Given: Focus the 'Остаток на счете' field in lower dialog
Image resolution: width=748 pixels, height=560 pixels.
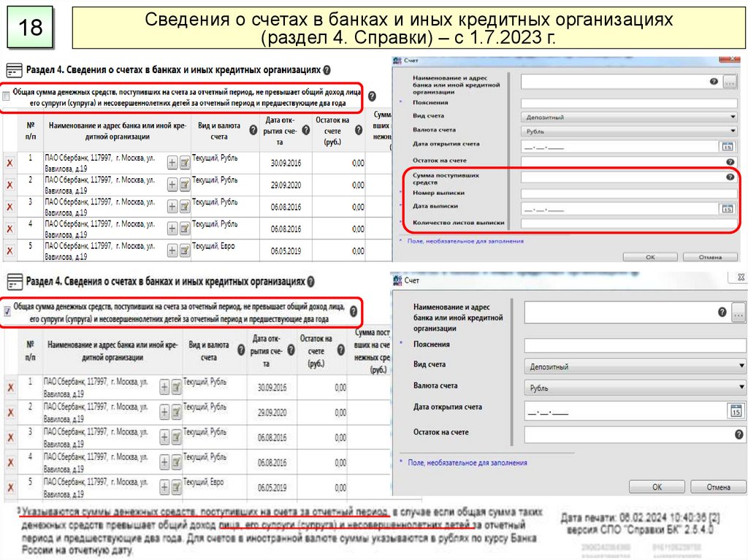Looking at the screenshot, I should coord(635,434).
